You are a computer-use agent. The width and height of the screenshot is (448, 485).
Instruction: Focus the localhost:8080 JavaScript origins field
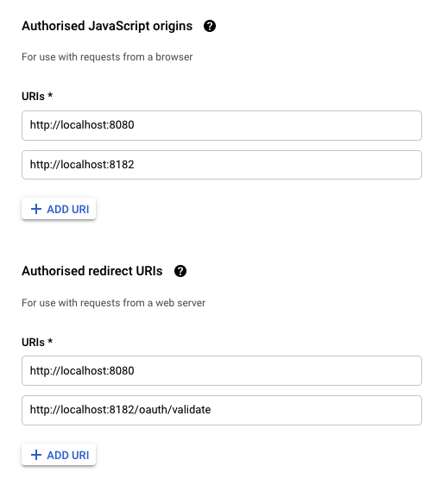[x=222, y=125]
